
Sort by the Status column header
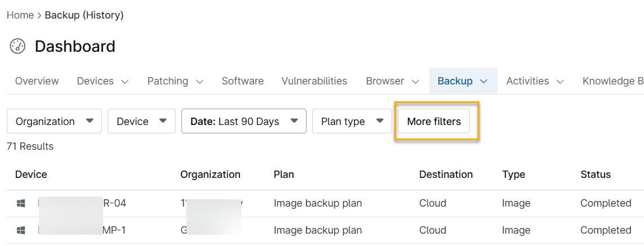point(596,175)
